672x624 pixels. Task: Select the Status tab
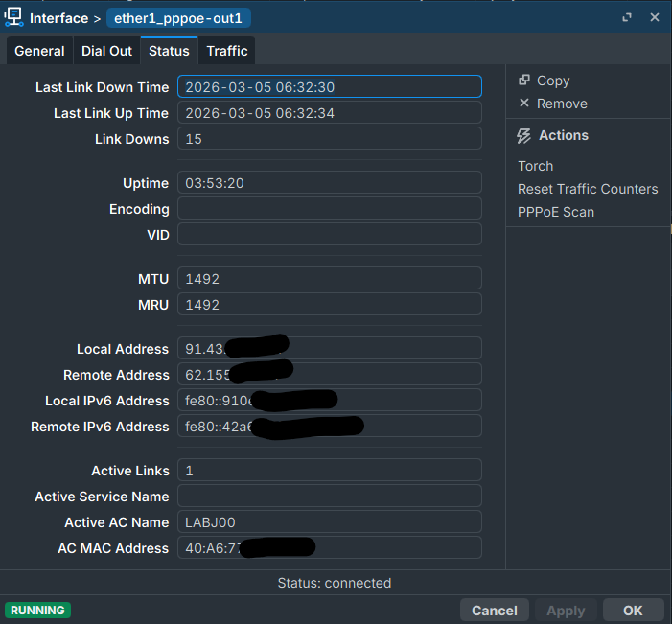point(169,51)
